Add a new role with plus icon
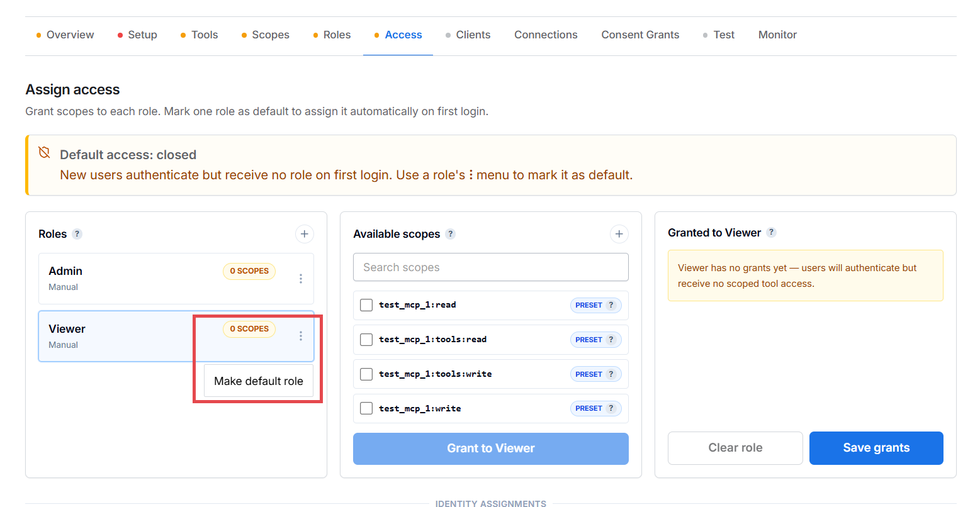 (x=305, y=234)
